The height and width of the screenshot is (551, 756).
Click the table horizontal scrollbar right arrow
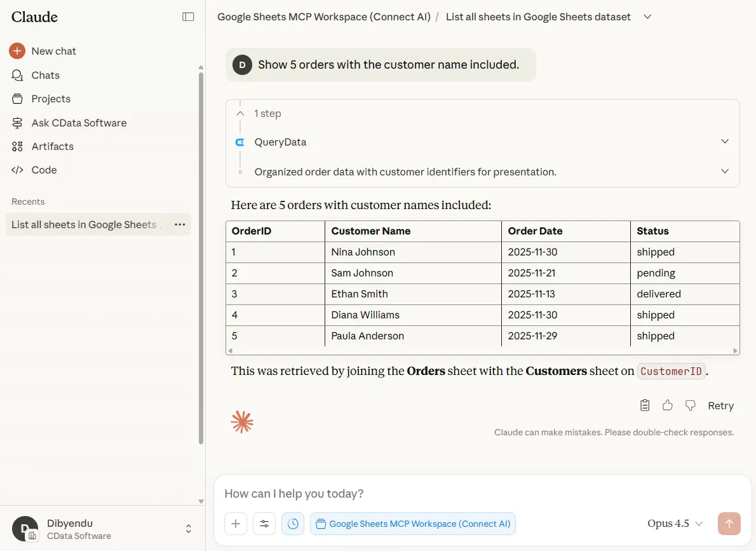tap(735, 351)
